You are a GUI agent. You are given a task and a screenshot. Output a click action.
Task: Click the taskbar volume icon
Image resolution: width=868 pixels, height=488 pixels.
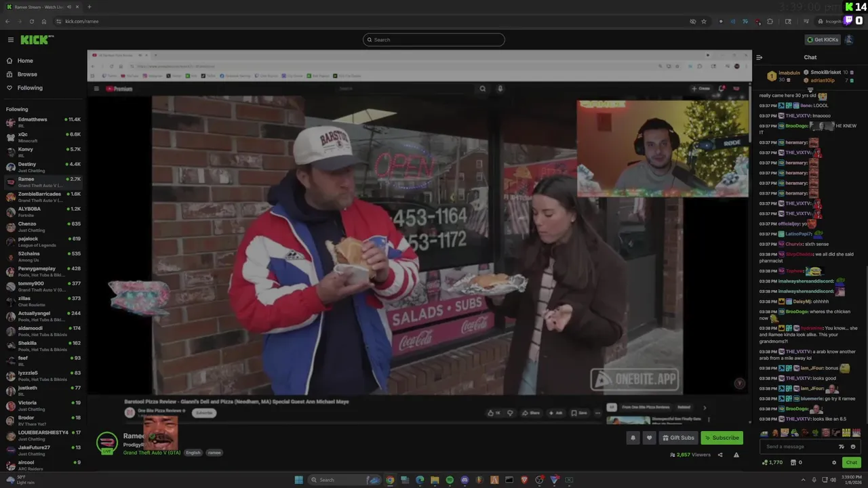tap(833, 480)
